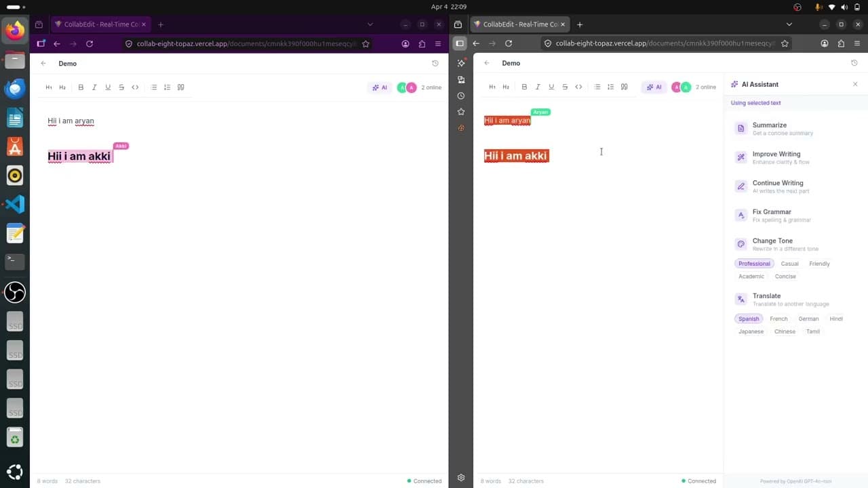Expand the tab list dropdown in right browser
The width and height of the screenshot is (868, 488).
[789, 24]
